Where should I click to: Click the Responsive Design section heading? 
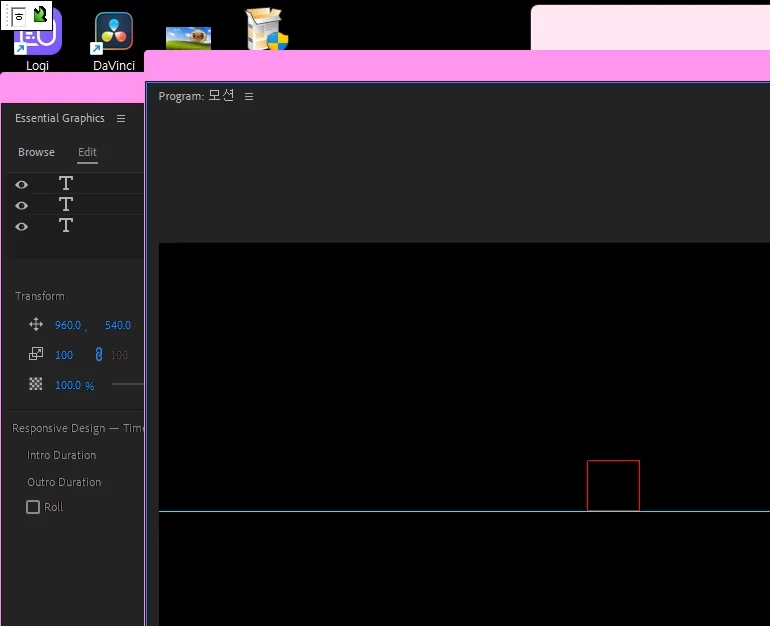click(x=78, y=428)
